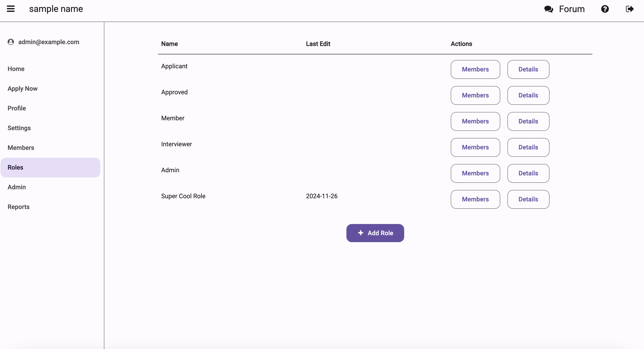The width and height of the screenshot is (644, 349).
Task: Open Profile settings page
Action: coord(17,108)
